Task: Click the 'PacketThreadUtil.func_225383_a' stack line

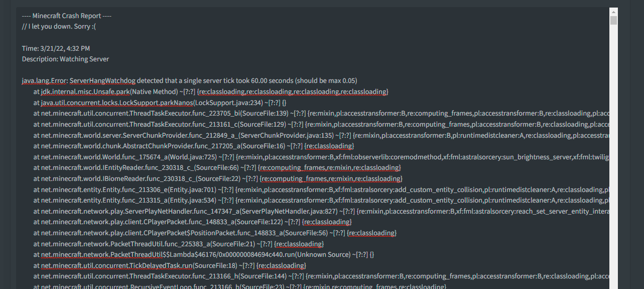Action: [x=179, y=244]
